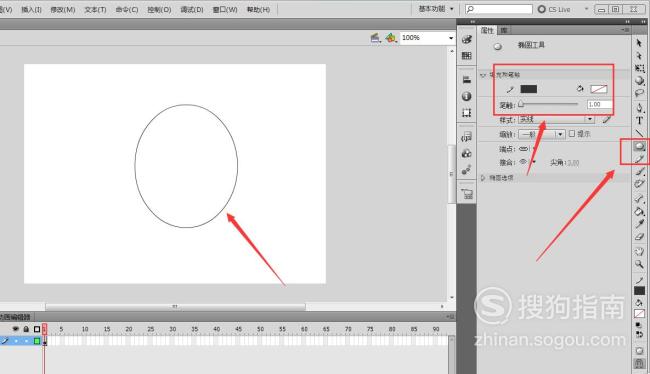
Task: Open the 修改(M) menu
Action: point(63,9)
